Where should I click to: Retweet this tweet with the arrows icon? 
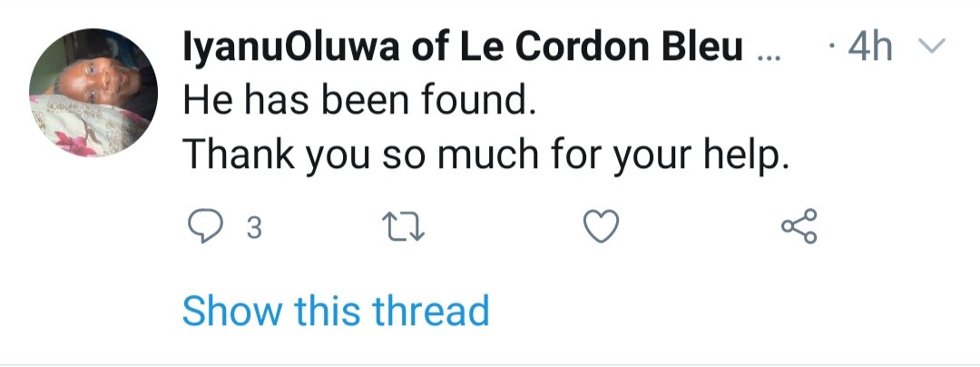pos(400,227)
